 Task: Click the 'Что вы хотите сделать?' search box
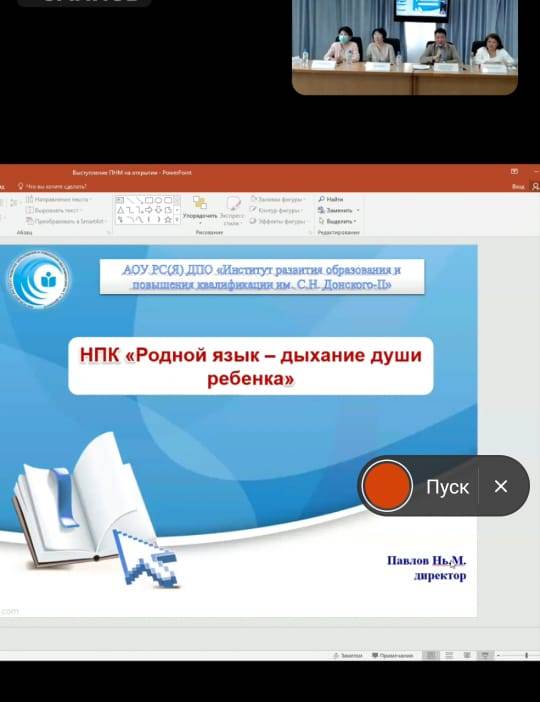click(52, 186)
